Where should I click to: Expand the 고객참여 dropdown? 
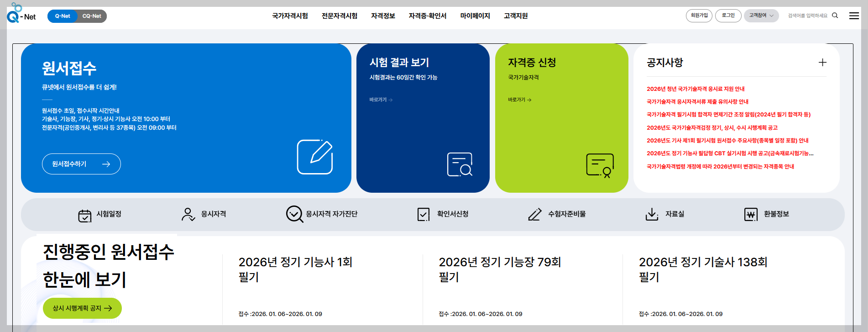click(761, 16)
